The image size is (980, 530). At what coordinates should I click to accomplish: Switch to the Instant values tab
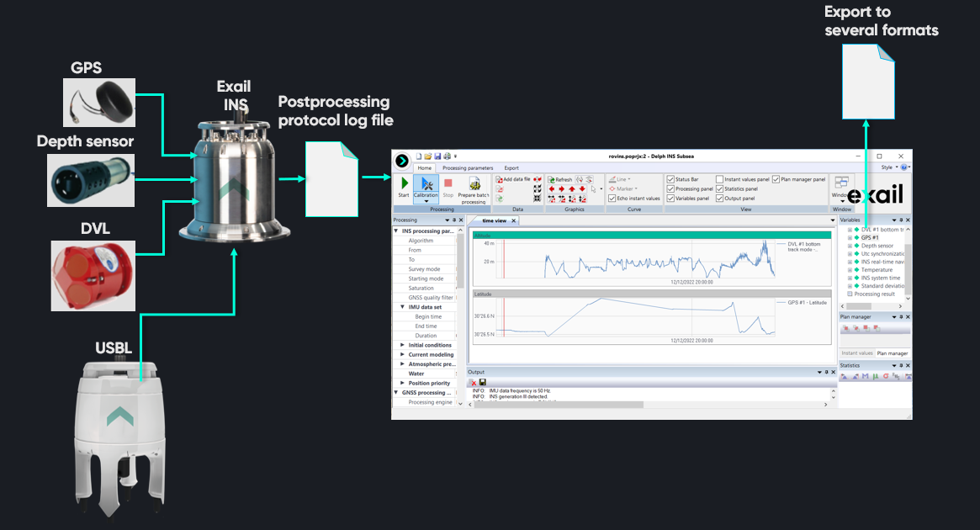click(856, 353)
